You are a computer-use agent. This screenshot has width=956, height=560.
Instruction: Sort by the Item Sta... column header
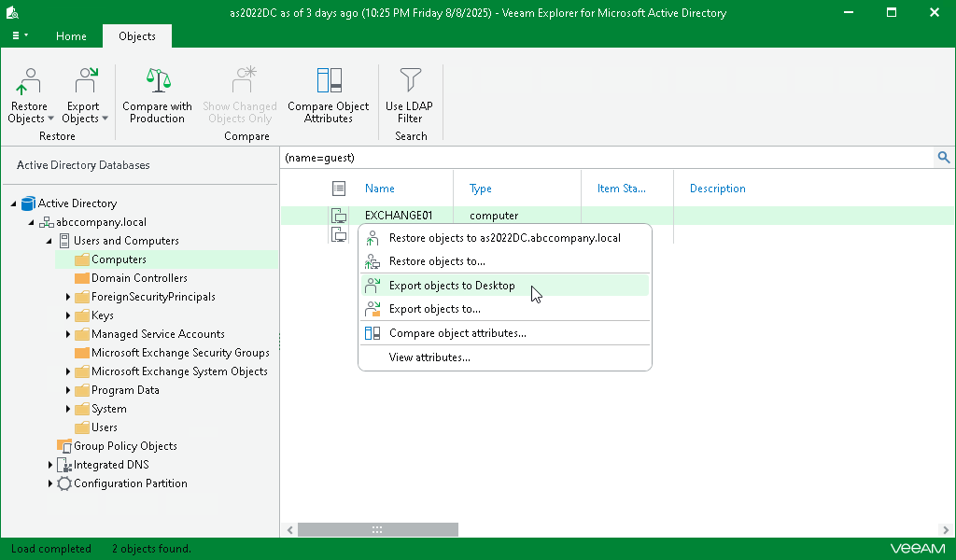[621, 189]
